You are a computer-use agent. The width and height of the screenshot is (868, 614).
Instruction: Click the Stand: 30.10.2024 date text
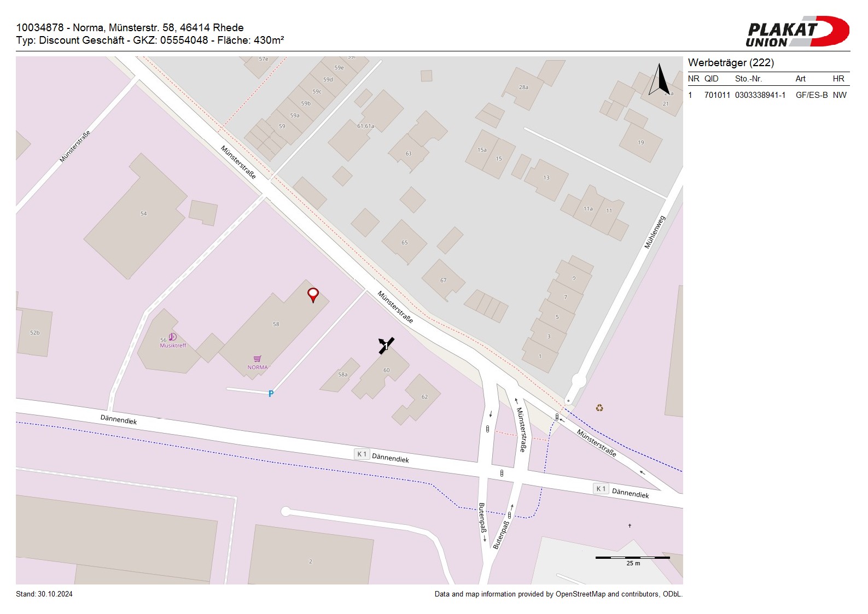(44, 594)
